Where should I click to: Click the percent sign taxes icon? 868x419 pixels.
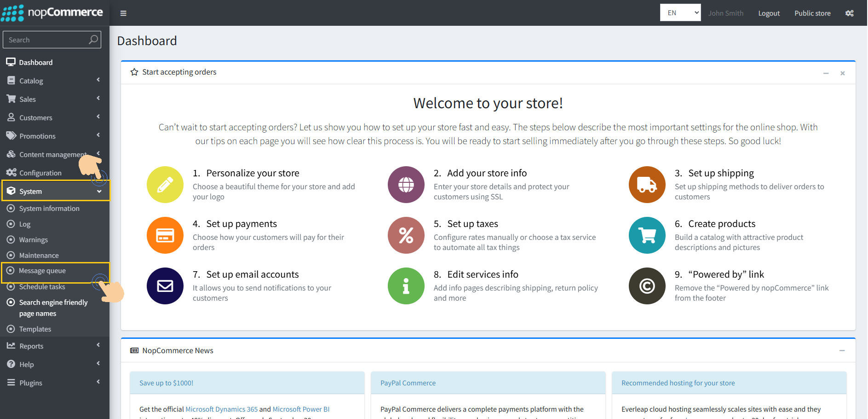coord(406,235)
